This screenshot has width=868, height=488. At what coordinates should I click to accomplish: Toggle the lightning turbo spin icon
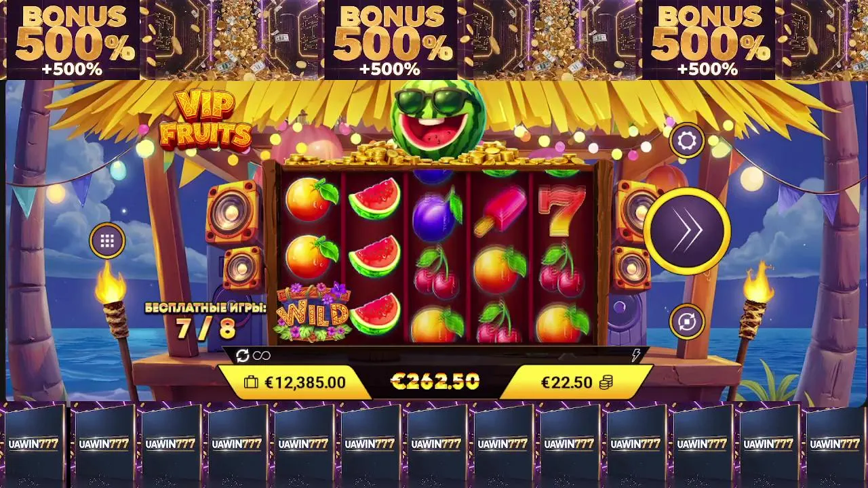pyautogui.click(x=635, y=355)
